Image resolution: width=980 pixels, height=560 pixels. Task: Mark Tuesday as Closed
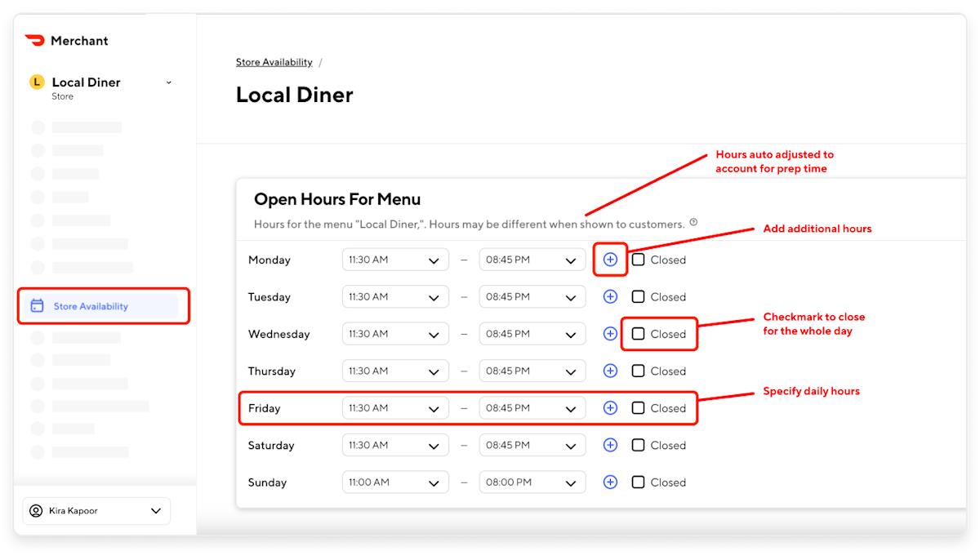[639, 297]
